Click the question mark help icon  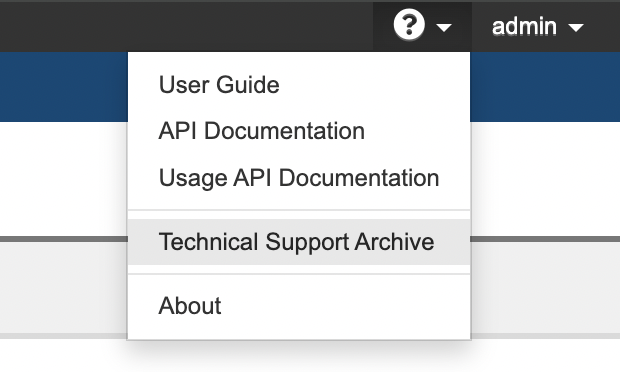point(409,25)
